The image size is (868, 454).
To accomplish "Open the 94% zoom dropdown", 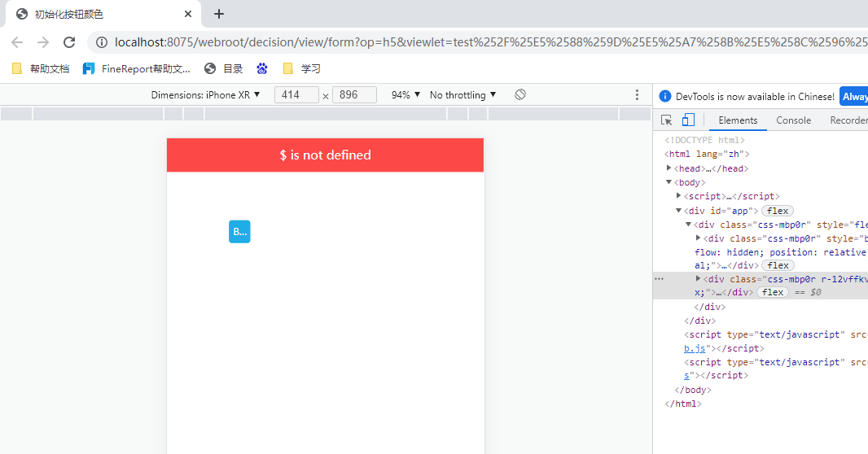I will coord(406,95).
